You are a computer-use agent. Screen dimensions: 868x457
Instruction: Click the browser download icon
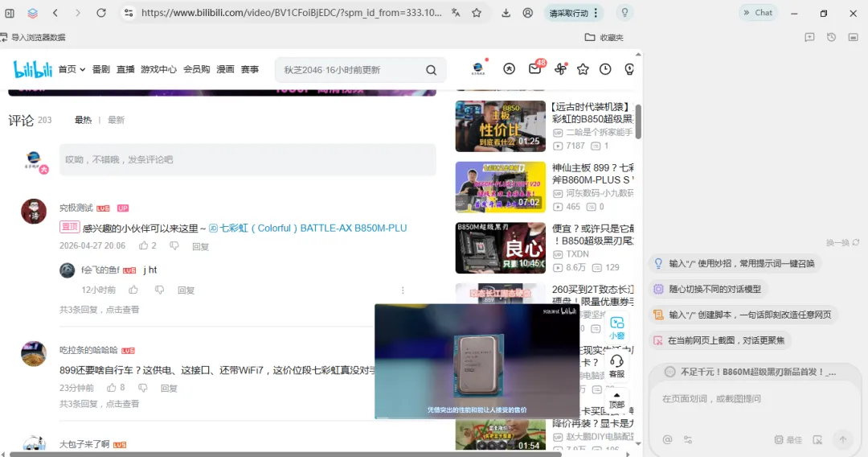[506, 13]
